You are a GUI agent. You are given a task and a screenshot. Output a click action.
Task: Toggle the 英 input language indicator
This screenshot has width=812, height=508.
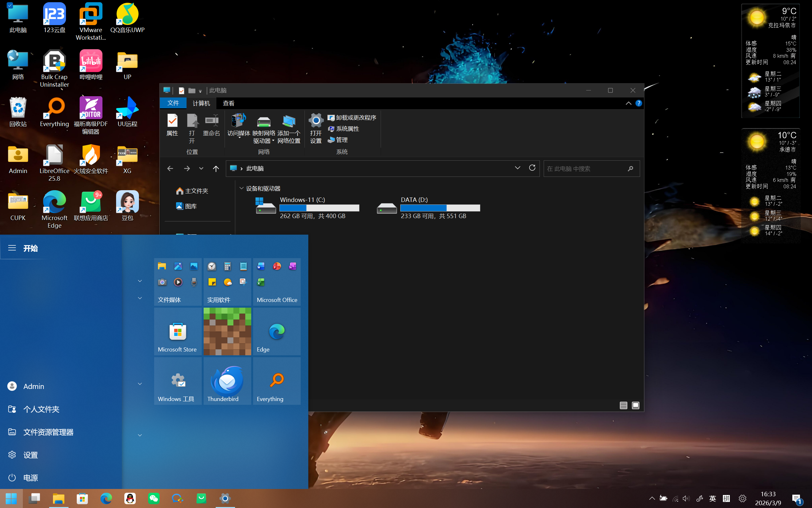click(712, 498)
